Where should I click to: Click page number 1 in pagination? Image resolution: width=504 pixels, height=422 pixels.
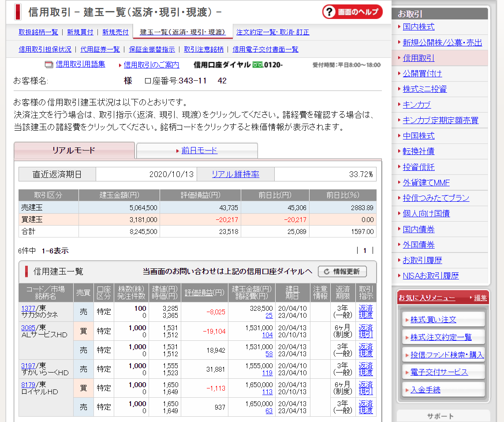pyautogui.click(x=365, y=251)
